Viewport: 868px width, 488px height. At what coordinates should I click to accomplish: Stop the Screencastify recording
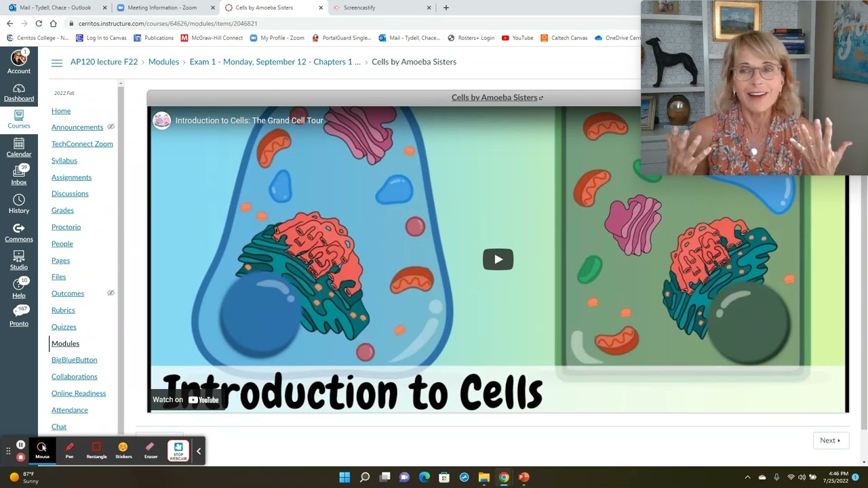pyautogui.click(x=20, y=457)
